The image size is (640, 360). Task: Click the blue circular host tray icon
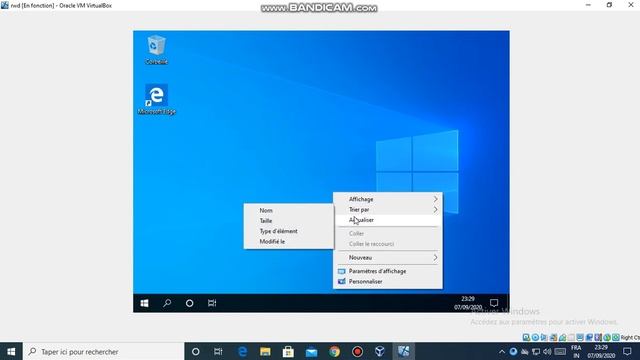tap(513, 351)
